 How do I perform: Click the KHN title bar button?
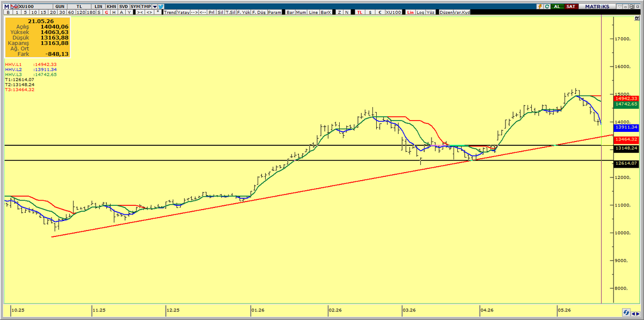(x=111, y=6)
